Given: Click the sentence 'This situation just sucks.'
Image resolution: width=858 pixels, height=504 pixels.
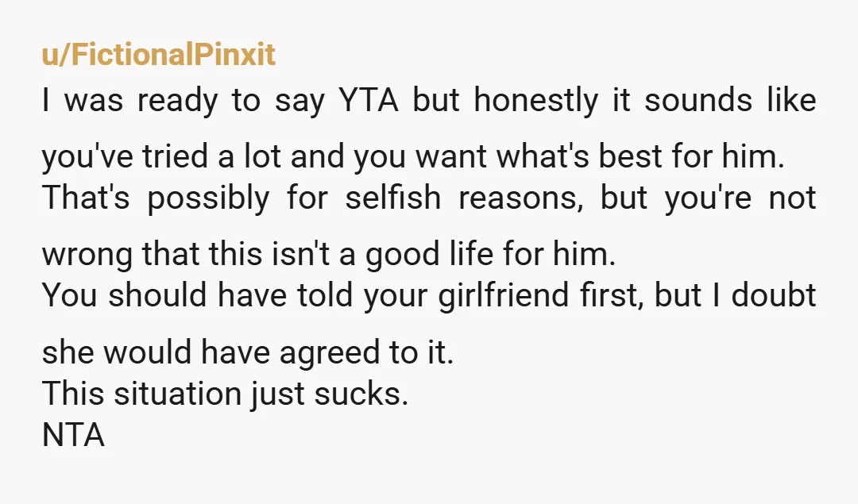Looking at the screenshot, I should click(x=225, y=394).
